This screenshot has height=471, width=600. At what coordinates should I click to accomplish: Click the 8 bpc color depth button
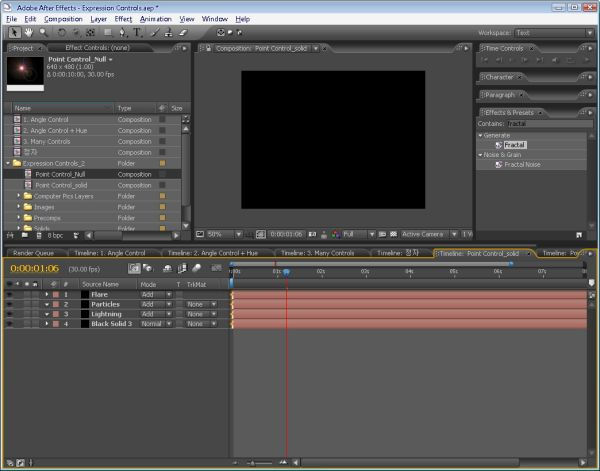55,236
